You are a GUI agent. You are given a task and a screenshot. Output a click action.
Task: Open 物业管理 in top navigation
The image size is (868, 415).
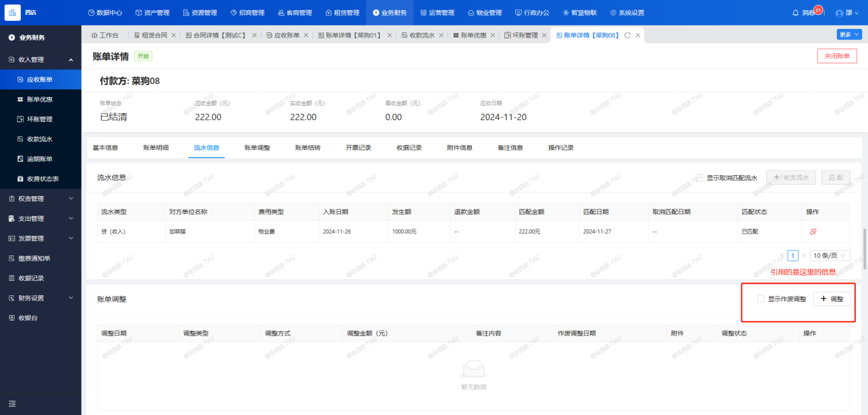tap(485, 13)
